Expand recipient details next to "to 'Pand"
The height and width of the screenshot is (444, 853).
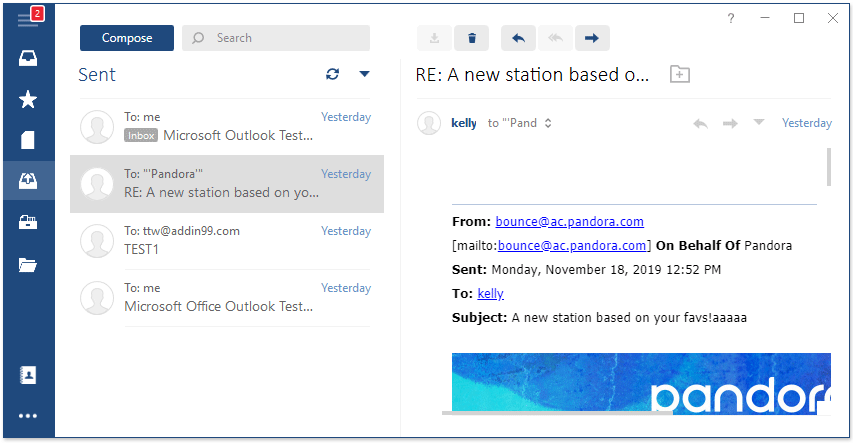548,123
